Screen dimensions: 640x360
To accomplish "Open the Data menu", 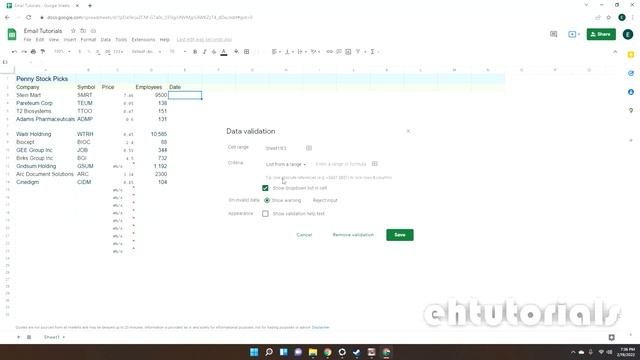I will (x=106, y=40).
